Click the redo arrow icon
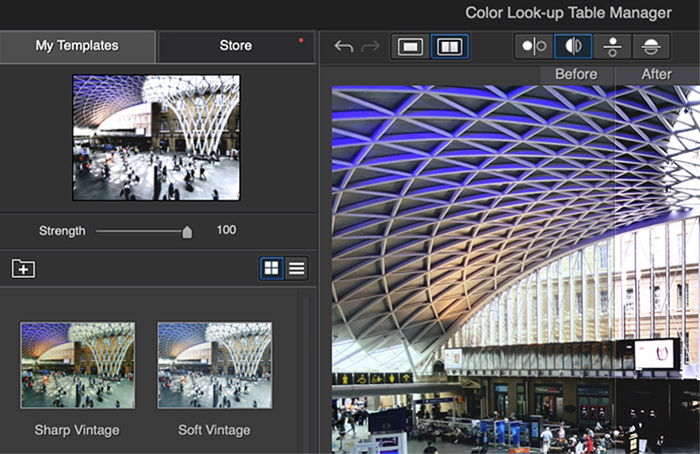The height and width of the screenshot is (454, 700). click(370, 46)
